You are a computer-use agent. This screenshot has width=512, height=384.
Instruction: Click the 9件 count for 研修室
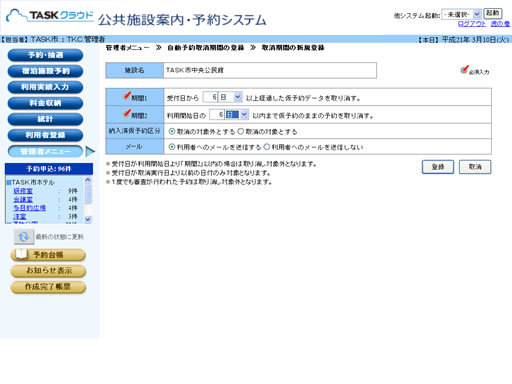point(73,191)
